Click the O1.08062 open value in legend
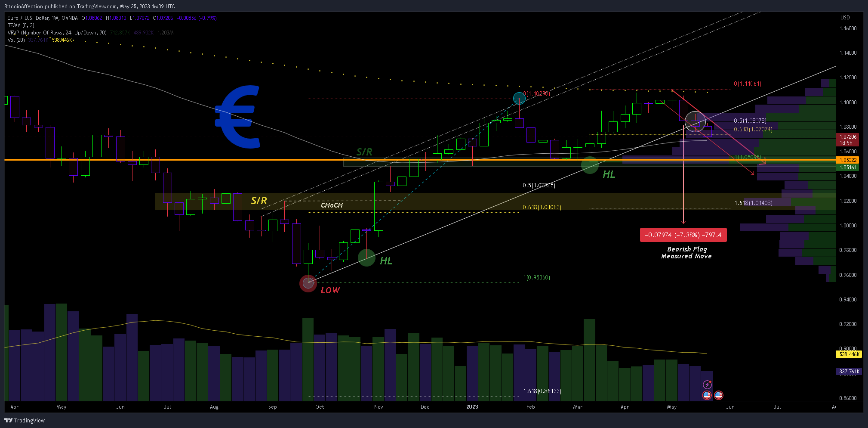Image resolution: width=868 pixels, height=428 pixels. click(x=92, y=18)
